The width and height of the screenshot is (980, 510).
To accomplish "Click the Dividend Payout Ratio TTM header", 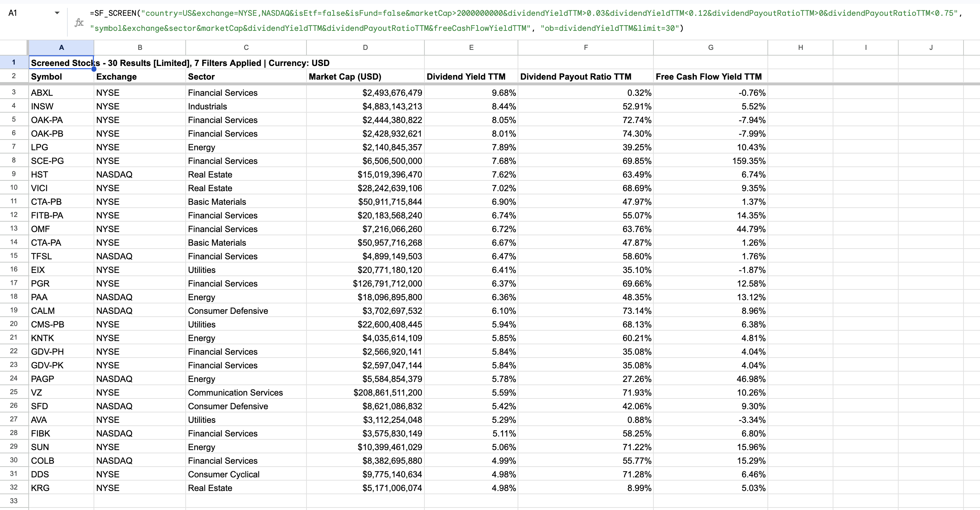I will point(585,76).
